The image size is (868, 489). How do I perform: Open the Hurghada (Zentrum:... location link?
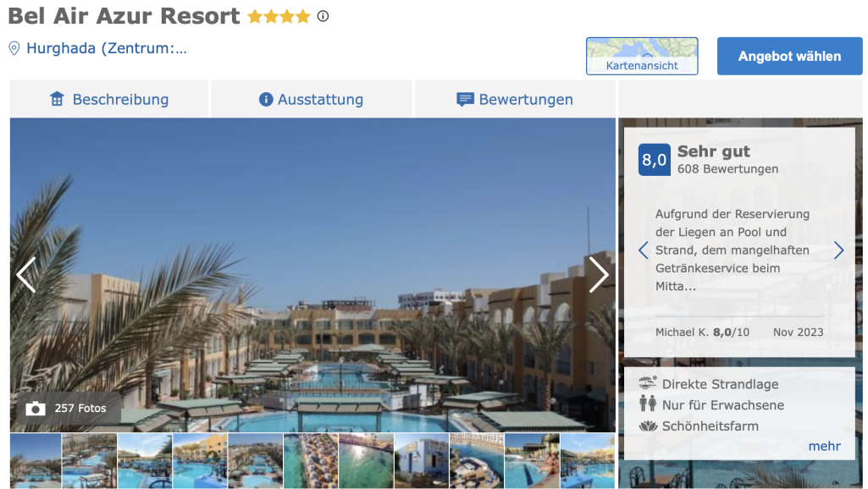(107, 49)
